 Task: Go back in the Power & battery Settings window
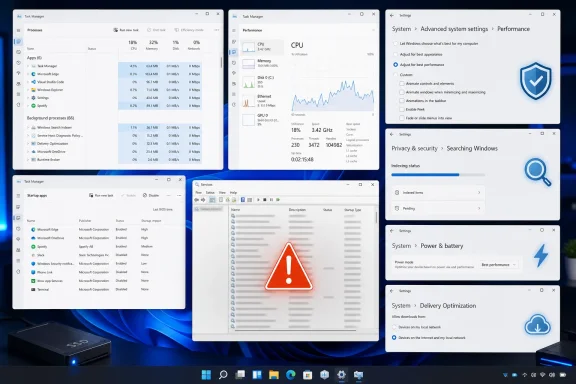pyautogui.click(x=392, y=231)
